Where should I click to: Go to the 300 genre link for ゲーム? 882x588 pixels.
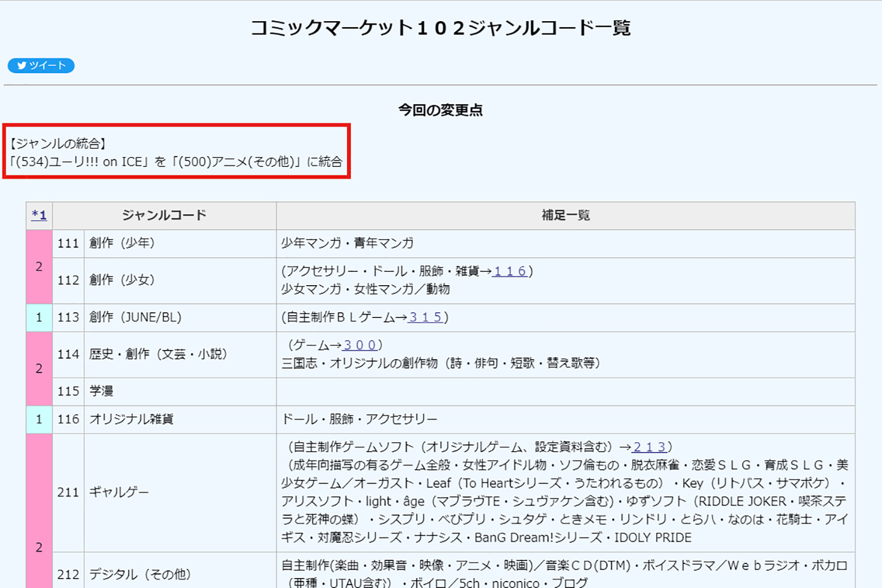click(359, 345)
